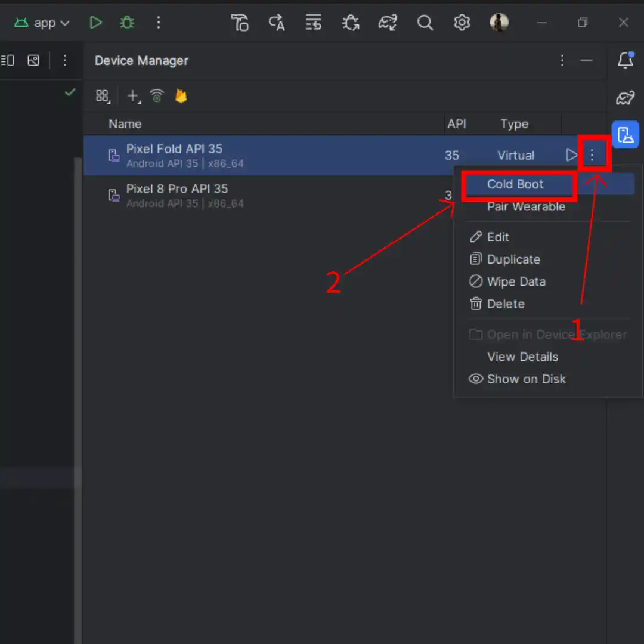Image resolution: width=644 pixels, height=644 pixels.
Task: Choose Pair Wearable from the menu
Action: point(526,206)
